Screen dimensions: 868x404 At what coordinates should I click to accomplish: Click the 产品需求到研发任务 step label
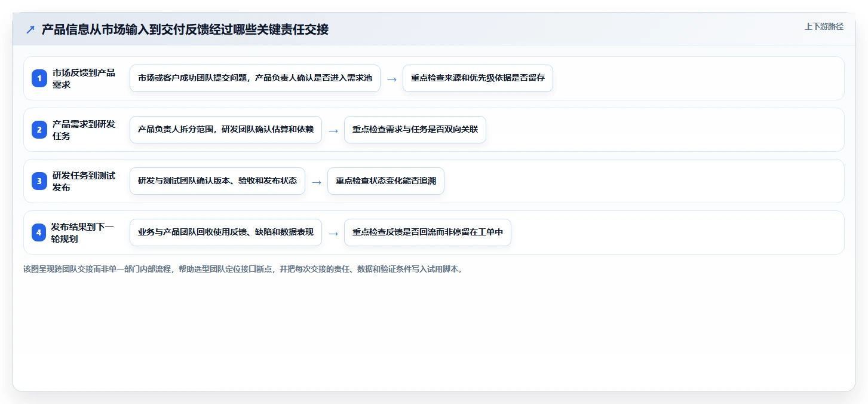[x=84, y=130]
